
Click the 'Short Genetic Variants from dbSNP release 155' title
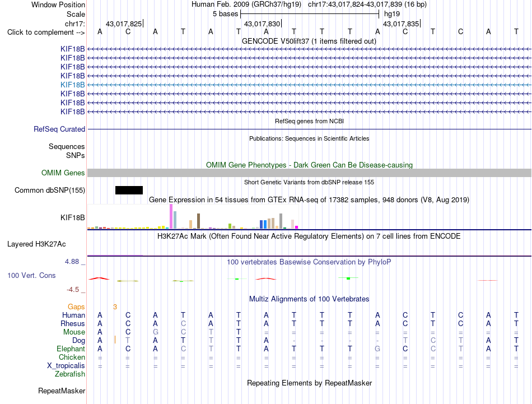(309, 182)
